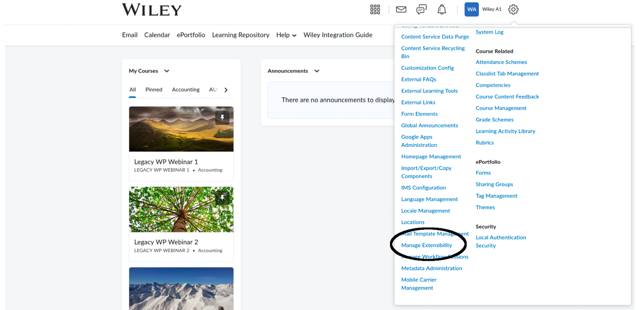Open Competencies
Screen dimensions: 644x310
coord(493,85)
